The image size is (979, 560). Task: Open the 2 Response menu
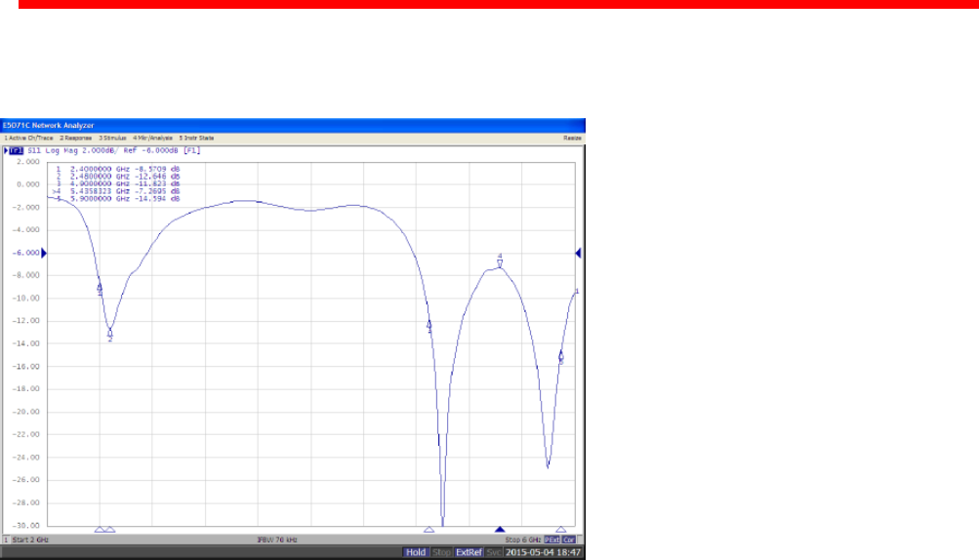pyautogui.click(x=75, y=138)
